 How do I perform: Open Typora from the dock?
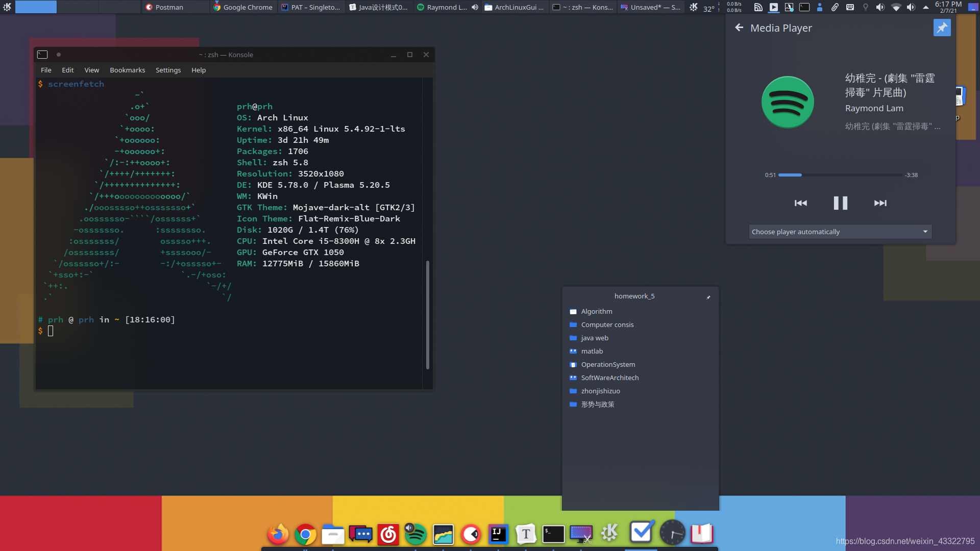tap(526, 534)
